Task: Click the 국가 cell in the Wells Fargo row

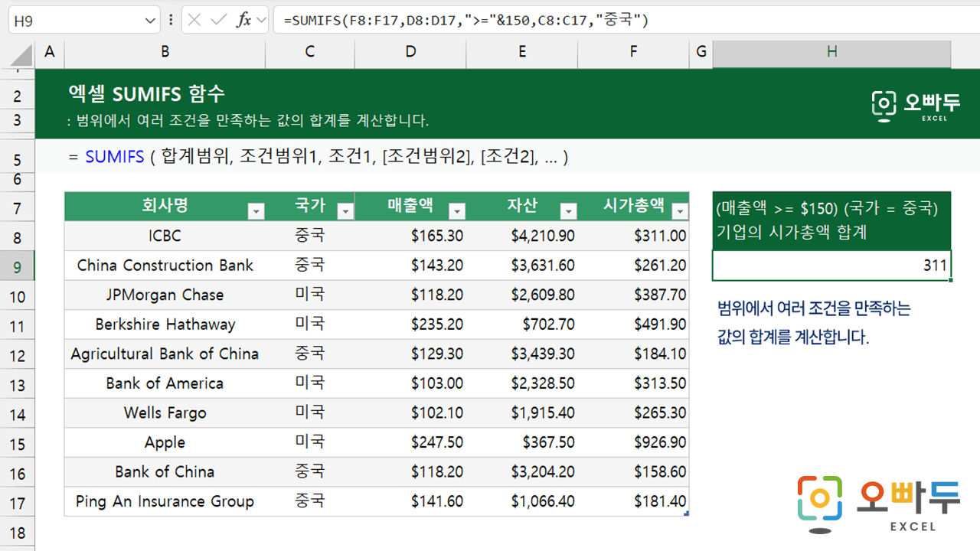Action: [x=310, y=413]
